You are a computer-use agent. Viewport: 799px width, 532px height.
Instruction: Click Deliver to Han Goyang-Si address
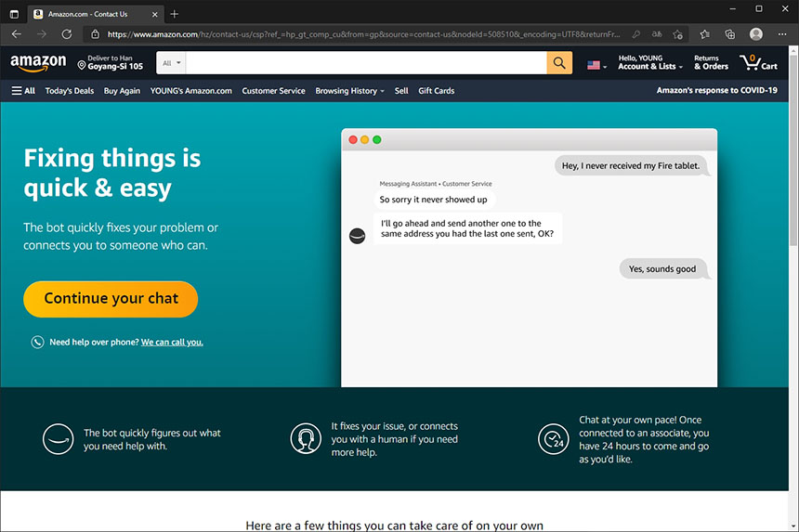coord(110,62)
